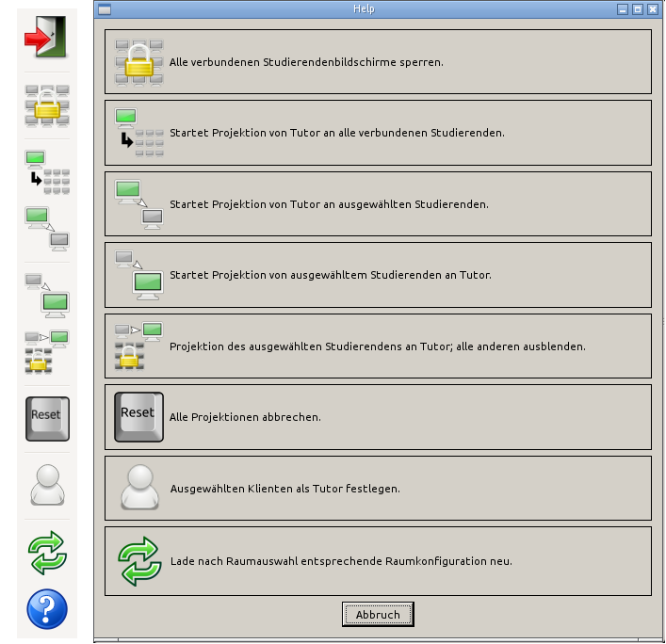Maximize the Help dialog window
This screenshot has height=644, width=666.
tap(638, 8)
